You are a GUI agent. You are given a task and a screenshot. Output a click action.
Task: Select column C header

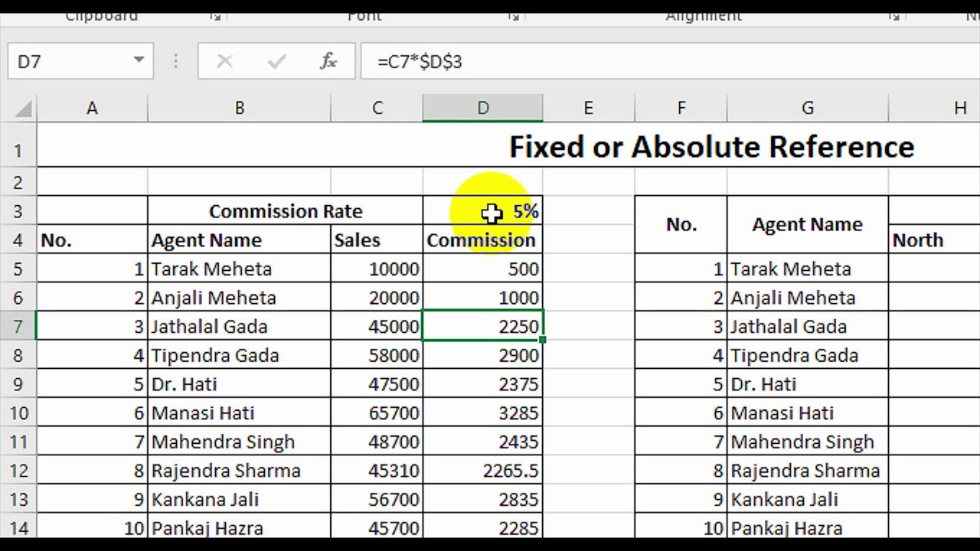[377, 109]
